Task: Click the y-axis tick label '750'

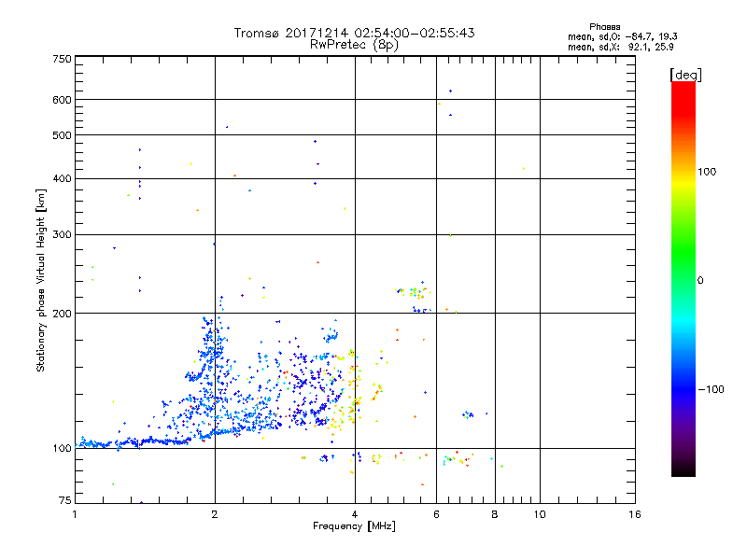Action: click(62, 59)
